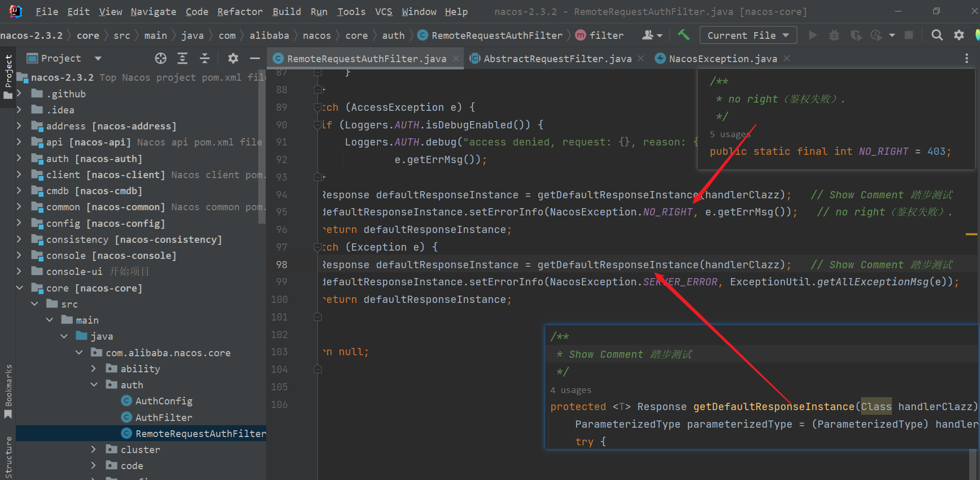
Task: Switch to NacosException.java tab
Action: [x=723, y=59]
